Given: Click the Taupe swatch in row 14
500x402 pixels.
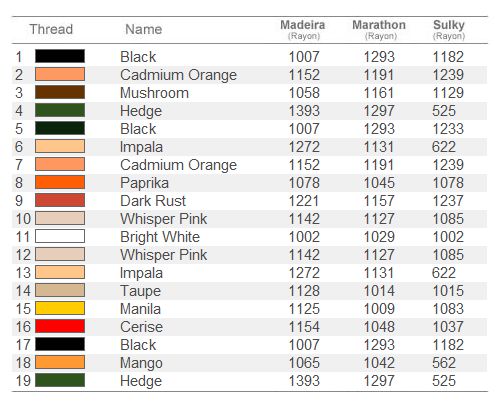Looking at the screenshot, I should click(60, 290).
